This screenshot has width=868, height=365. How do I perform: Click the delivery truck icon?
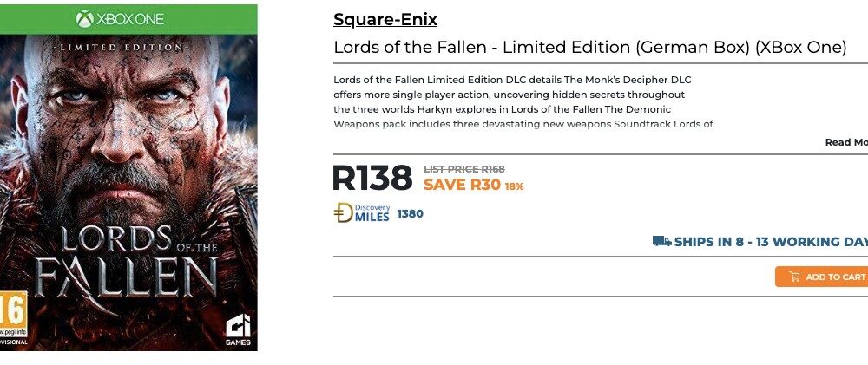click(x=661, y=242)
